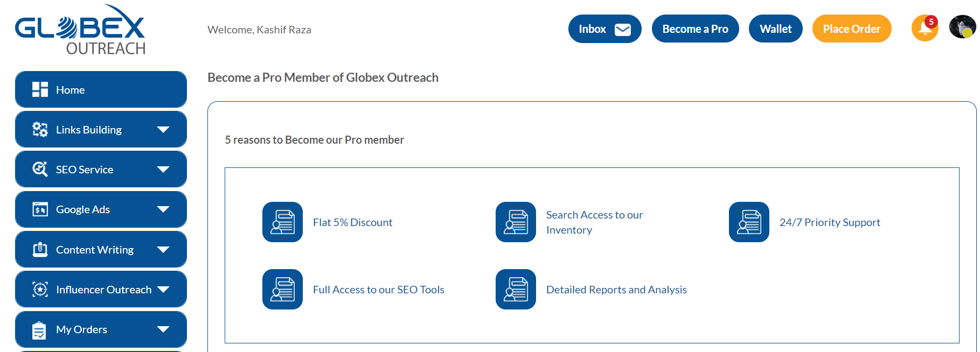Viewport: 980px width, 352px height.
Task: Click the Become a Pro button
Action: (x=695, y=29)
